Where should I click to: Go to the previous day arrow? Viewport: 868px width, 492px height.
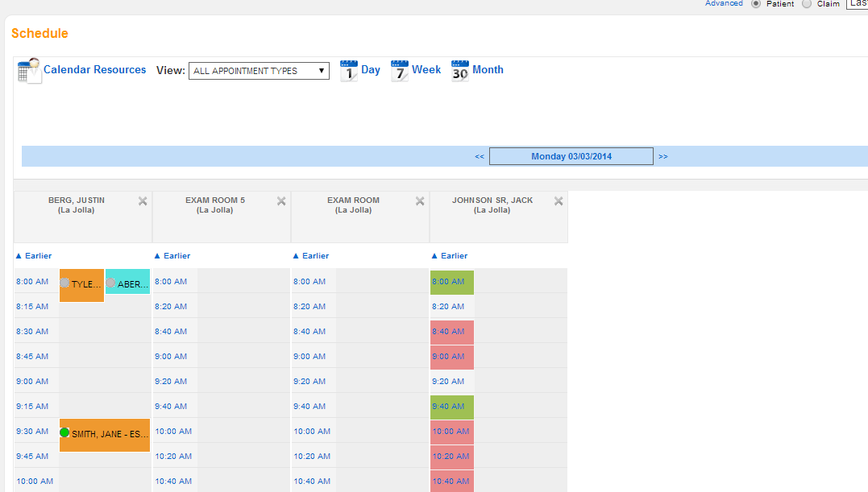480,157
